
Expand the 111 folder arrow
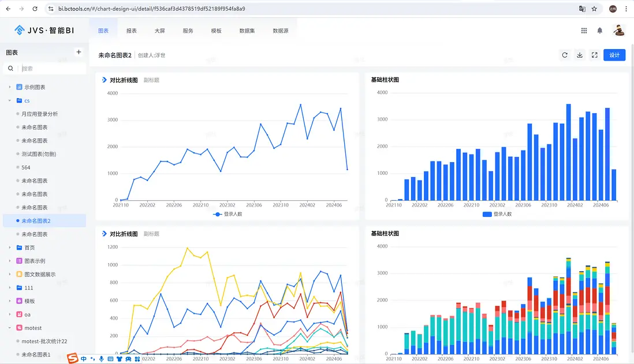(10, 288)
